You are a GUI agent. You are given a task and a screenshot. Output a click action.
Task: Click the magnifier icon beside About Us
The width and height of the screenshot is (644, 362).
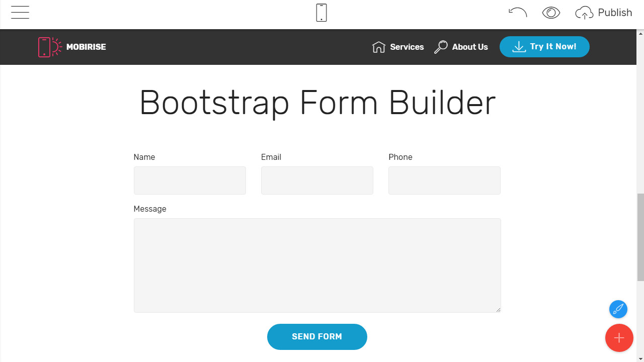pos(441,46)
